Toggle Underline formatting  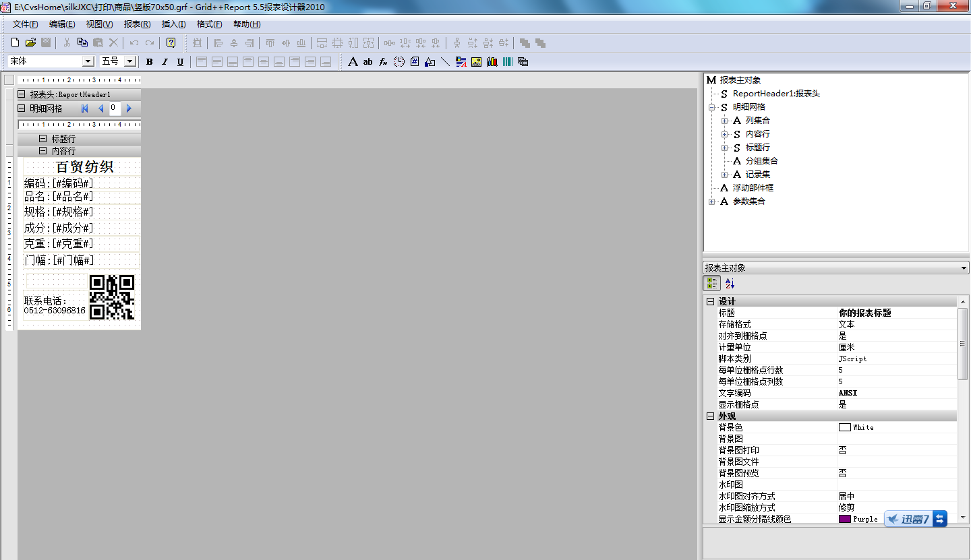[180, 61]
